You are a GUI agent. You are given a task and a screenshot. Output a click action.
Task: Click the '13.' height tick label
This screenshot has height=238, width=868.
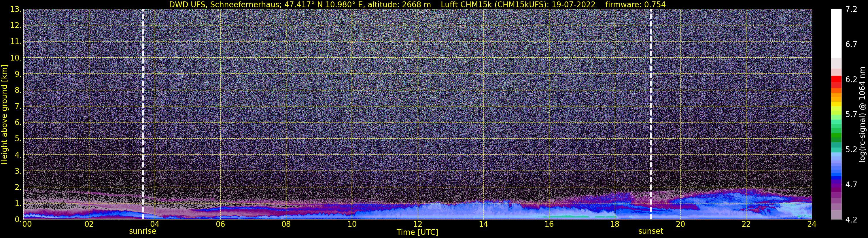pos(16,9)
